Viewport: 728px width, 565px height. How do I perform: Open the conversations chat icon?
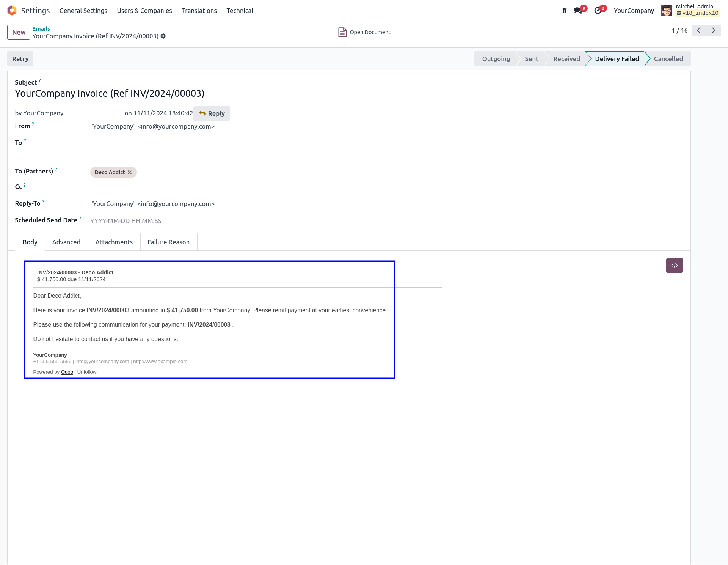[578, 11]
